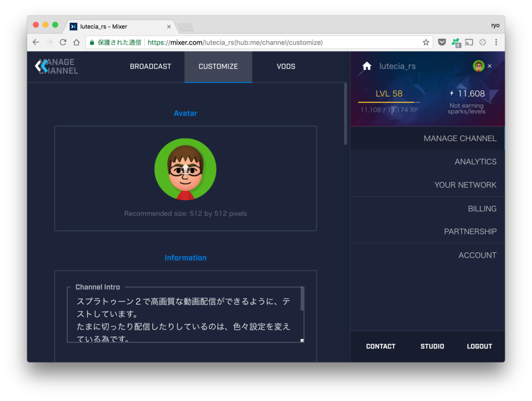Upload a new avatar by clicking the avatar image
532x401 pixels.
click(185, 169)
